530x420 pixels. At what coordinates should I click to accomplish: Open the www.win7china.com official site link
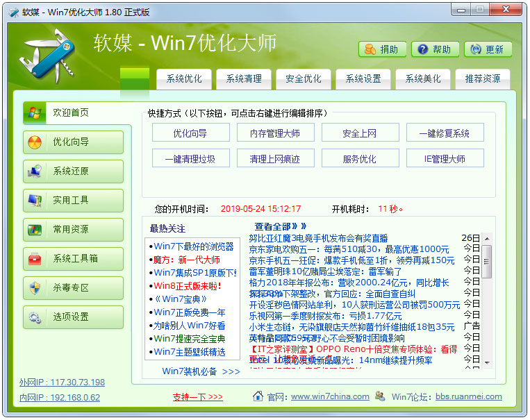(x=330, y=397)
